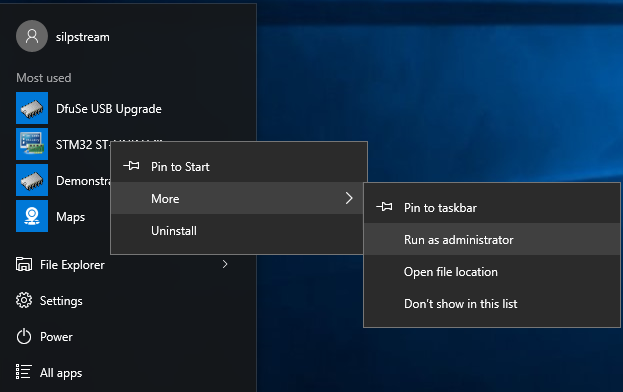Viewport: 623px width, 392px height.
Task: Launch DfuSe USB Upgrade chip icon
Action: point(32,108)
